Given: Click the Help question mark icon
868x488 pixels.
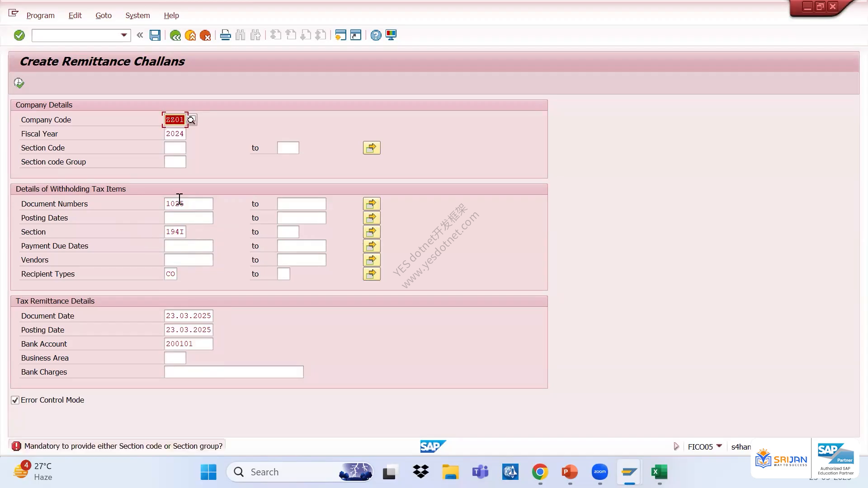Looking at the screenshot, I should click(x=376, y=35).
